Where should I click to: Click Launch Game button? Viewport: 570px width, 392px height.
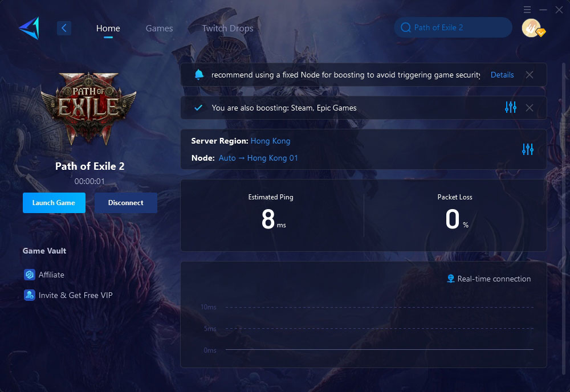point(54,203)
